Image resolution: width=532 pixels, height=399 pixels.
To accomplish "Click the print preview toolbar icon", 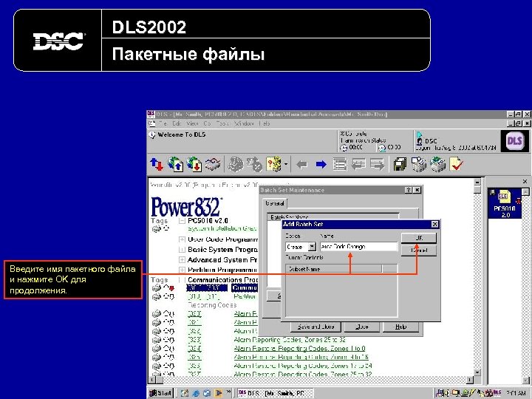I will point(419,165).
